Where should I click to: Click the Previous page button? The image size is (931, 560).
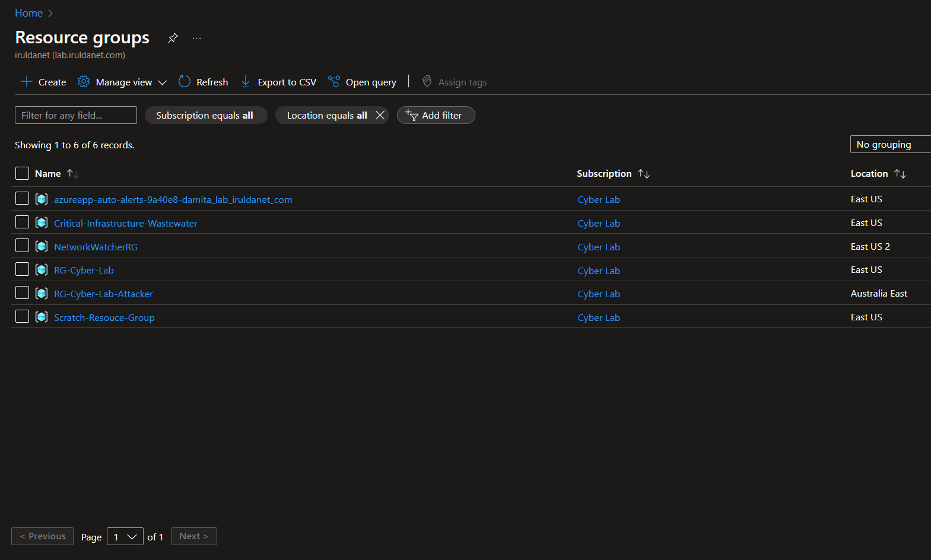[43, 536]
